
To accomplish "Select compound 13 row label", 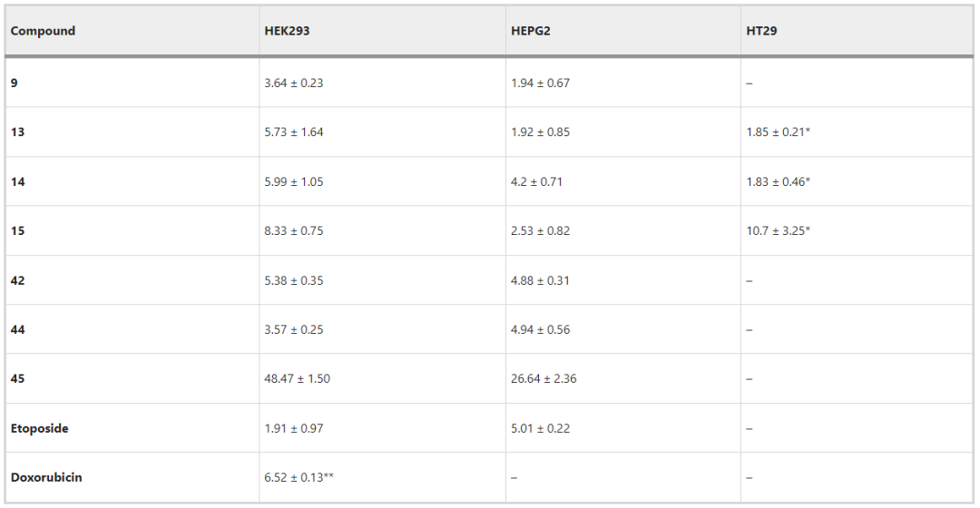I will click(18, 132).
